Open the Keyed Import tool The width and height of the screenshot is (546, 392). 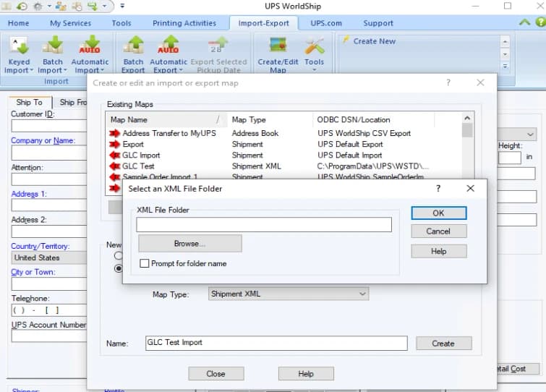tap(19, 55)
